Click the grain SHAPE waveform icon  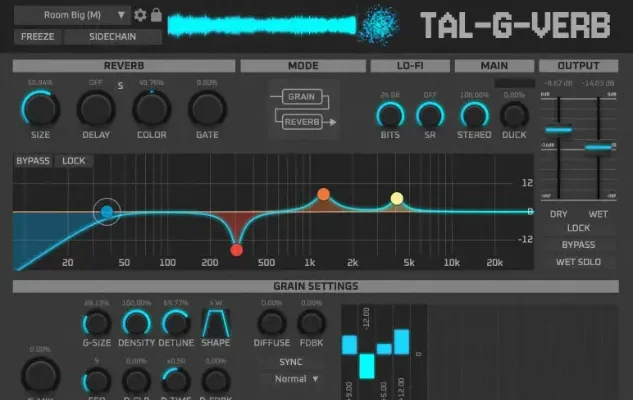point(216,322)
